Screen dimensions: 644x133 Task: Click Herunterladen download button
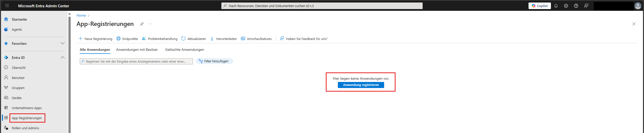tap(223, 39)
